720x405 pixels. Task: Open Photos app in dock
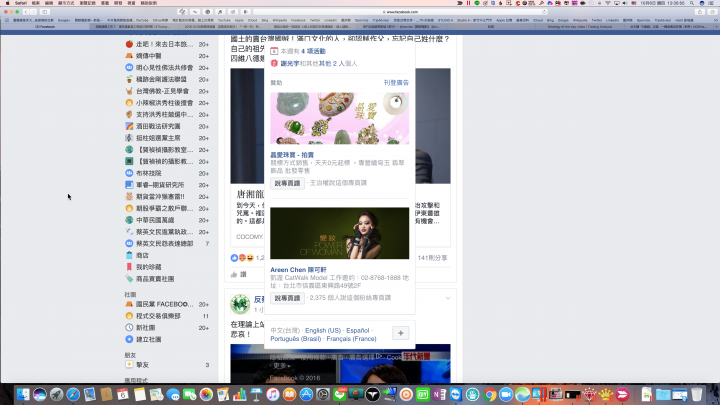(206, 394)
